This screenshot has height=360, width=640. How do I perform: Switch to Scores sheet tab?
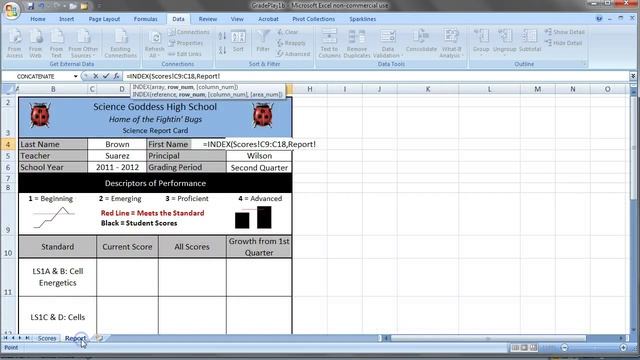coord(47,338)
